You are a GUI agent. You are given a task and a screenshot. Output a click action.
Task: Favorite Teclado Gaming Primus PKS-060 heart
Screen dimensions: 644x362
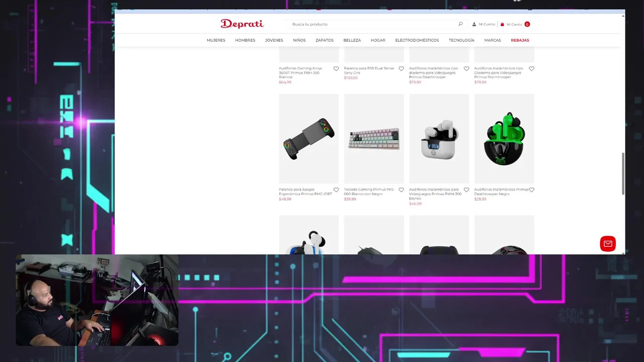(401, 190)
